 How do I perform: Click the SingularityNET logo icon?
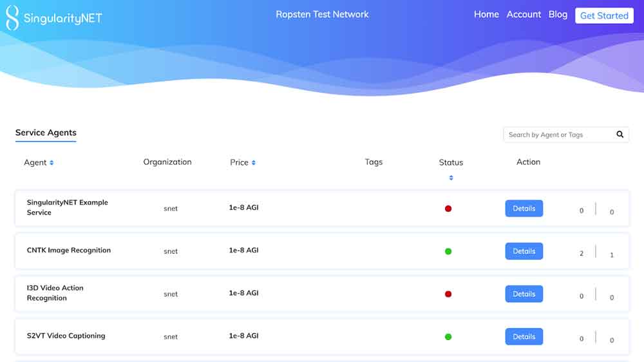(x=12, y=18)
